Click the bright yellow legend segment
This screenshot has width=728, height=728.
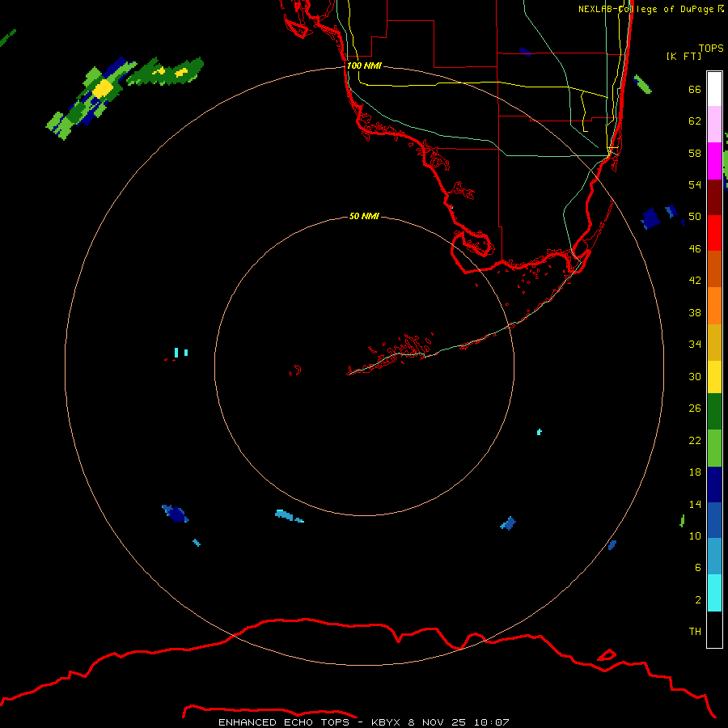tap(714, 377)
